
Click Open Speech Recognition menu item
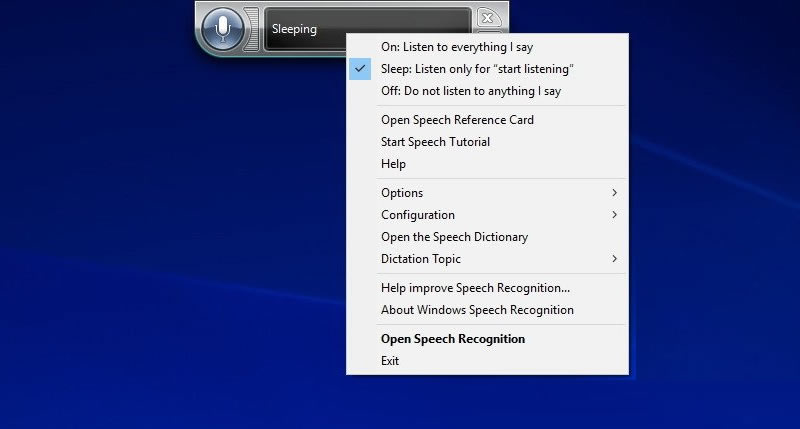(487, 339)
